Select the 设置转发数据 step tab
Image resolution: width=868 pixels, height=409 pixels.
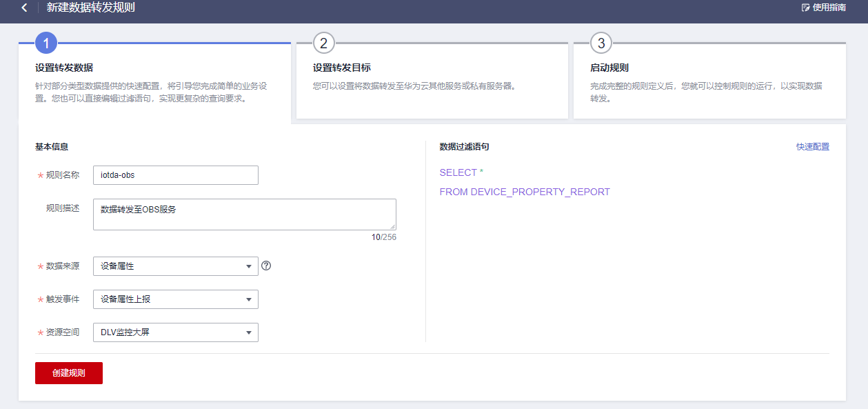(64, 68)
